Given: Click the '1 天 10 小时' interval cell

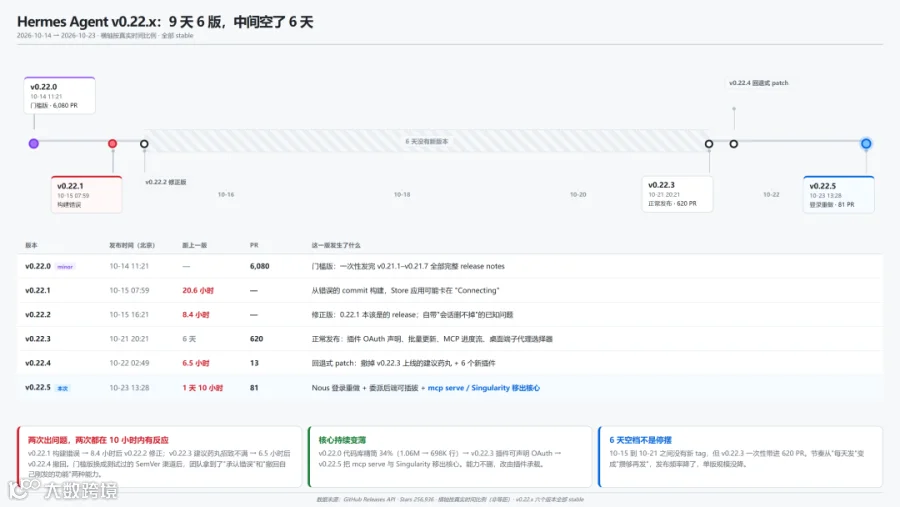Looking at the screenshot, I should point(203,388).
